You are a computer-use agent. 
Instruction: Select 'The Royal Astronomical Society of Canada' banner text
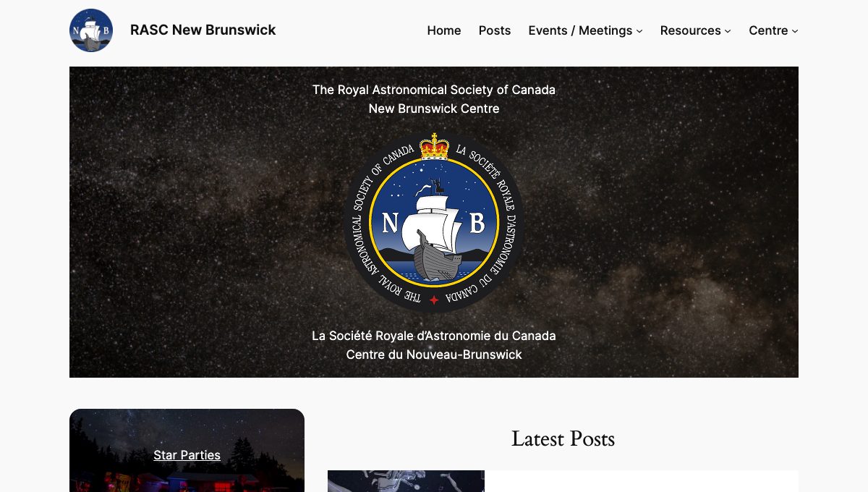(x=434, y=90)
